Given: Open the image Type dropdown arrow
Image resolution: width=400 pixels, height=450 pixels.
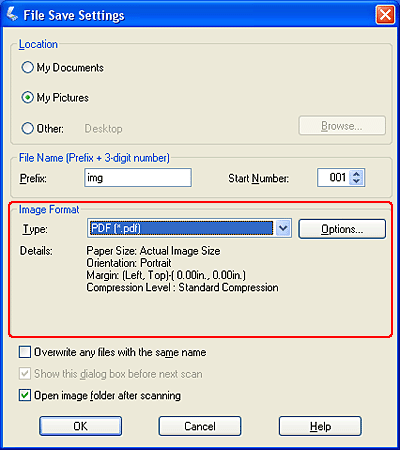Looking at the screenshot, I should coord(283,228).
